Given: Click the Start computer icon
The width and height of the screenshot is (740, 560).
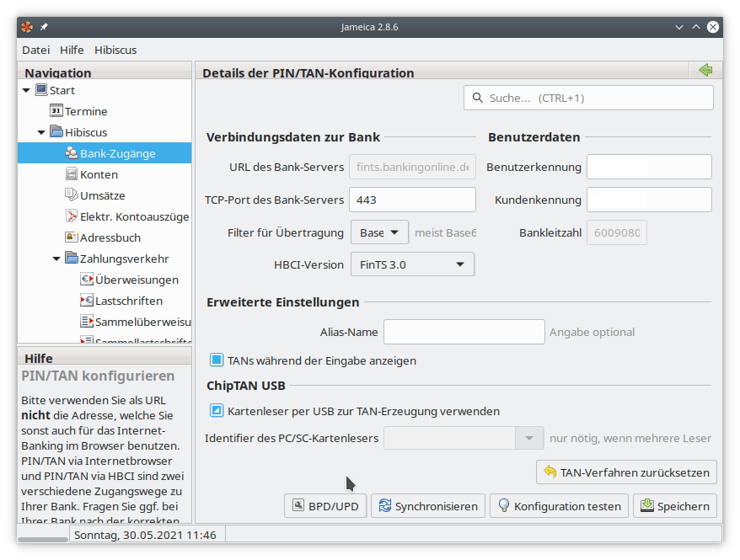Looking at the screenshot, I should coord(41,89).
